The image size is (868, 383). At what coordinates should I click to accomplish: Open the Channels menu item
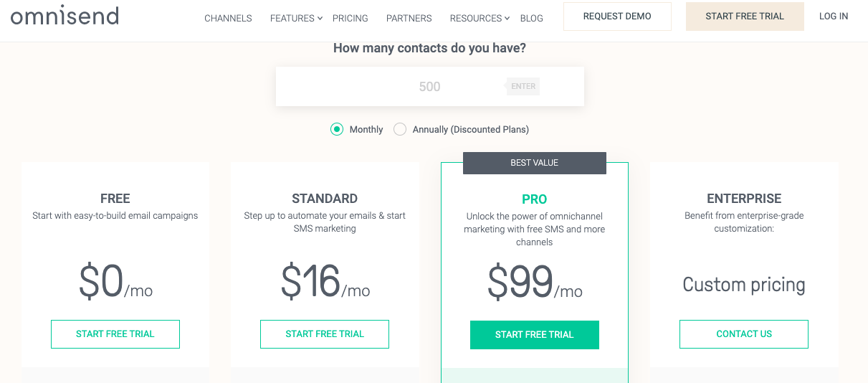228,18
